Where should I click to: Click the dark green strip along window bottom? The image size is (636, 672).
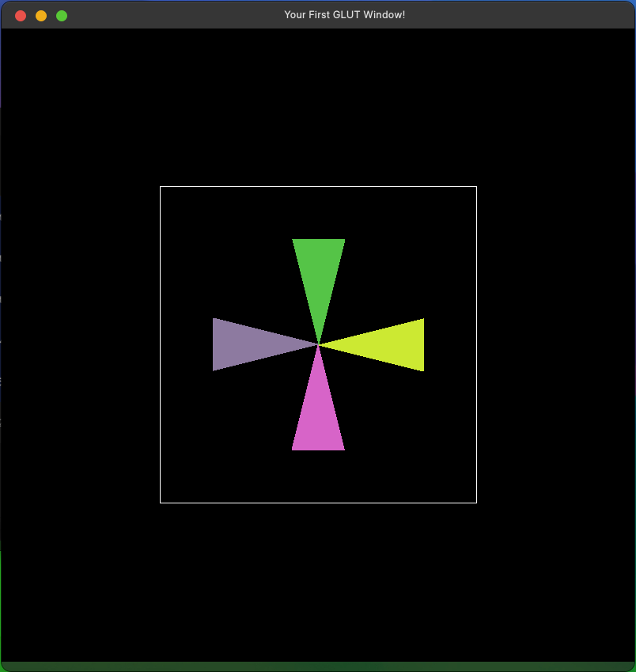(318, 666)
